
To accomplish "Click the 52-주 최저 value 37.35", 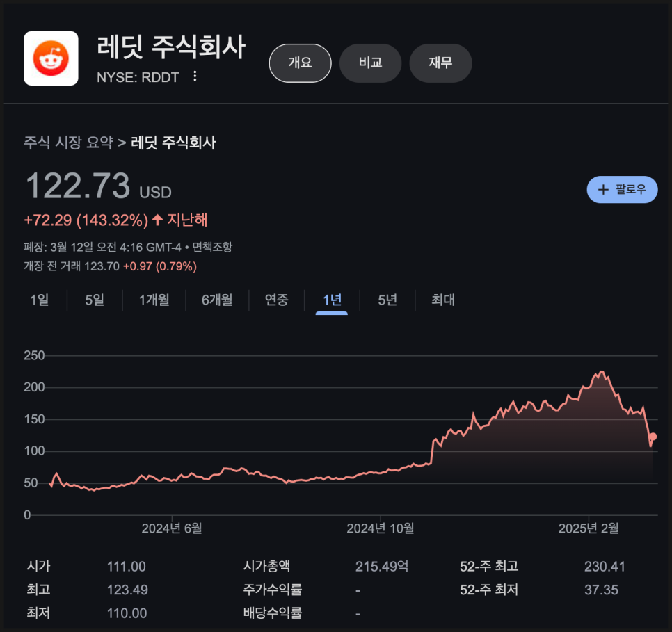I will (x=601, y=590).
